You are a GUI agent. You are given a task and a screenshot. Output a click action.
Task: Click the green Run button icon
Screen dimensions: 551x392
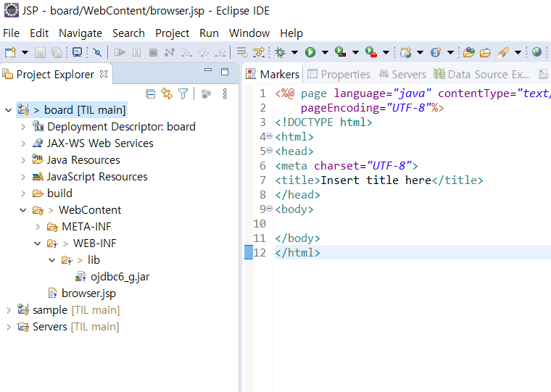pos(310,53)
